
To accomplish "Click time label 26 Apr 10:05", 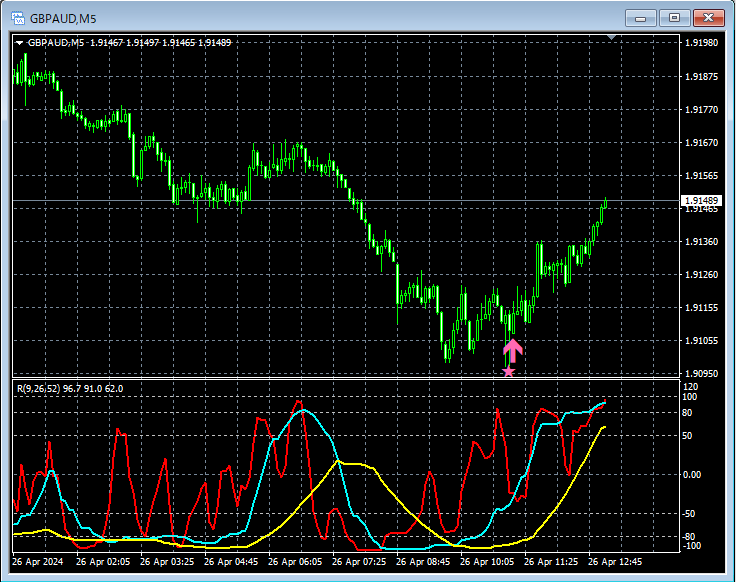I will (487, 562).
